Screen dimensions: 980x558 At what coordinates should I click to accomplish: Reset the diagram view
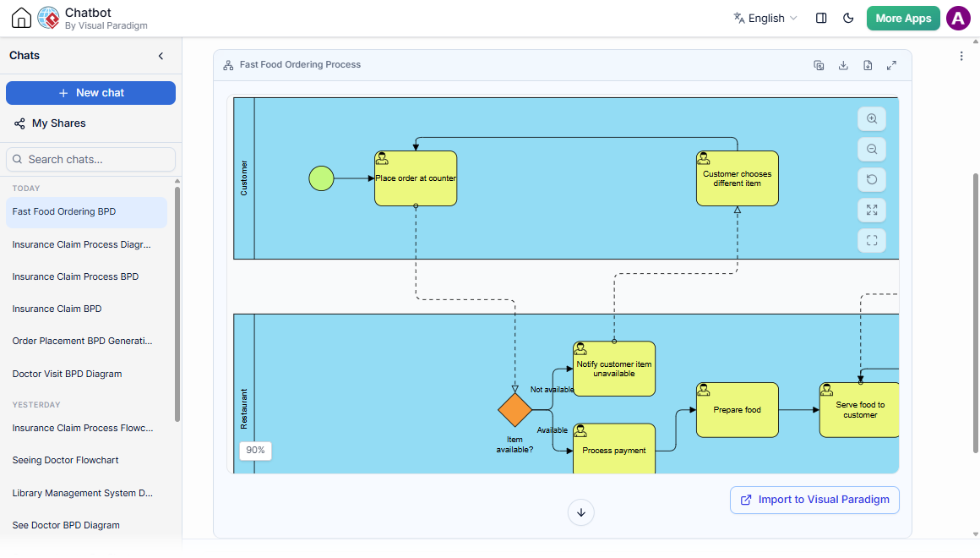[x=872, y=179]
